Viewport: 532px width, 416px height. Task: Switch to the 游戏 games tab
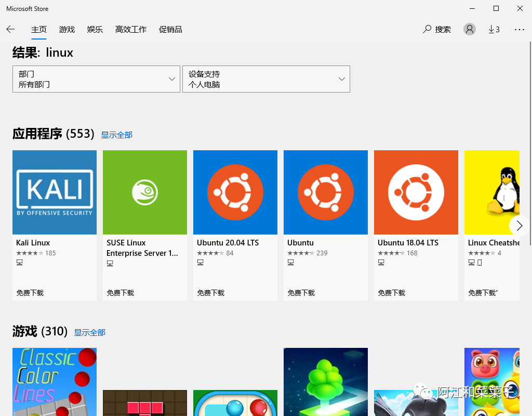click(67, 30)
